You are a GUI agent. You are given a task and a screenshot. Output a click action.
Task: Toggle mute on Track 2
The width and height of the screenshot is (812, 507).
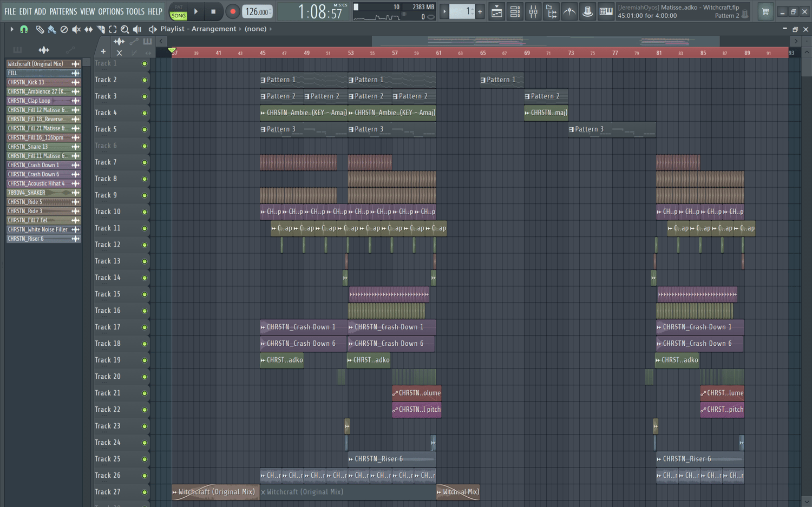[145, 80]
